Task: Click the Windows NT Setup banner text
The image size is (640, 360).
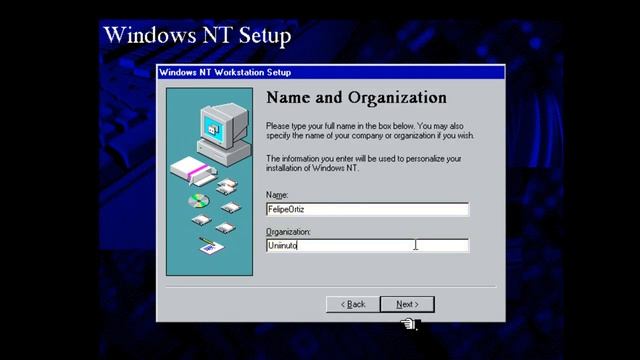Action: [198, 35]
